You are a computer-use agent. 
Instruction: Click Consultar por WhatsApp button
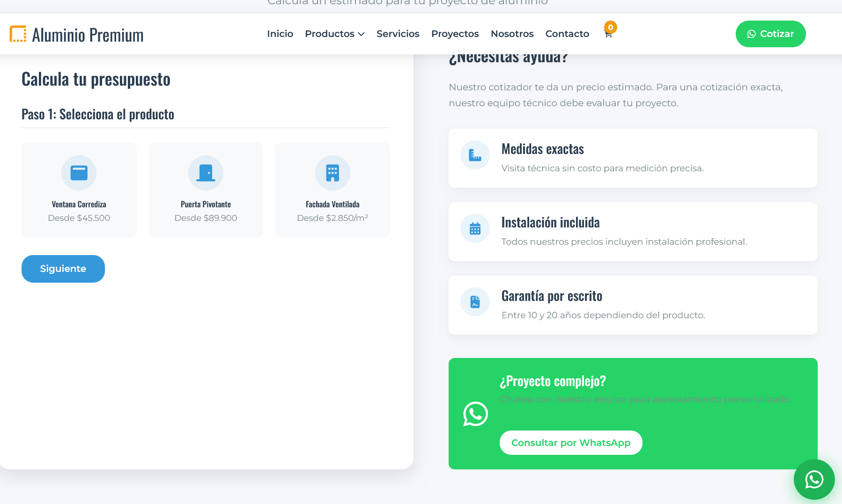click(x=570, y=443)
